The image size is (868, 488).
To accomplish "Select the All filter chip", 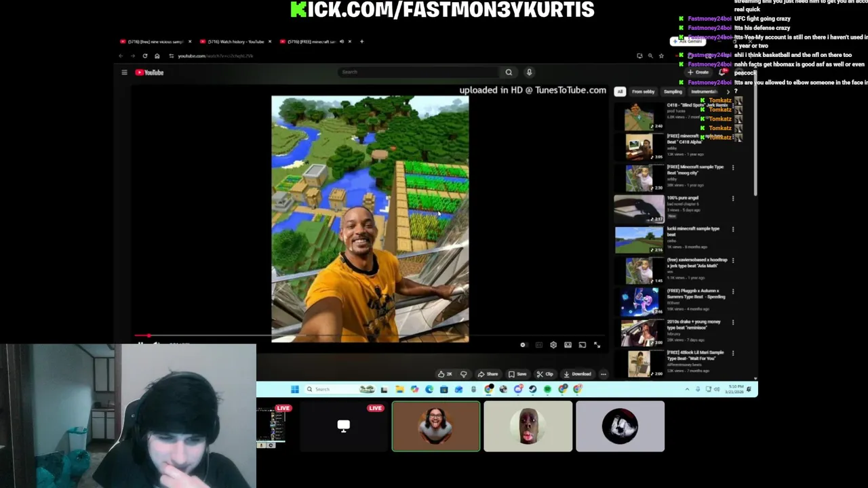I will click(620, 91).
